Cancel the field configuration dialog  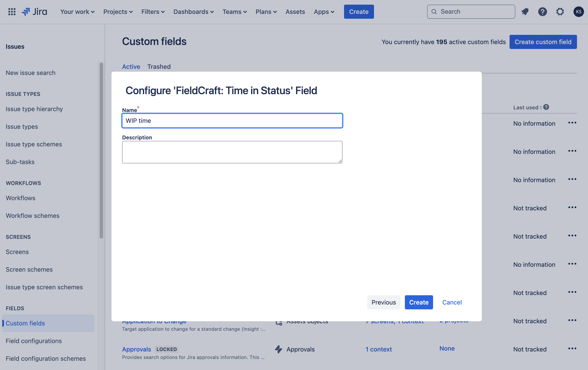click(452, 302)
